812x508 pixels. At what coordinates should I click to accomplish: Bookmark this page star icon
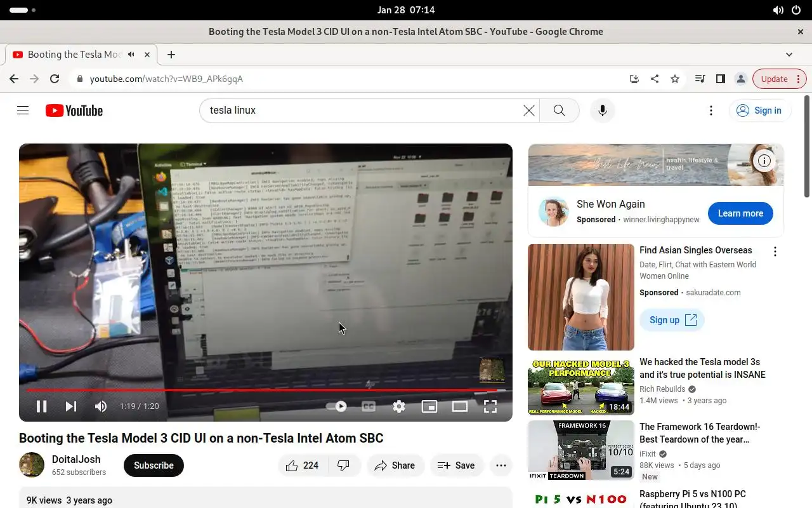[675, 79]
